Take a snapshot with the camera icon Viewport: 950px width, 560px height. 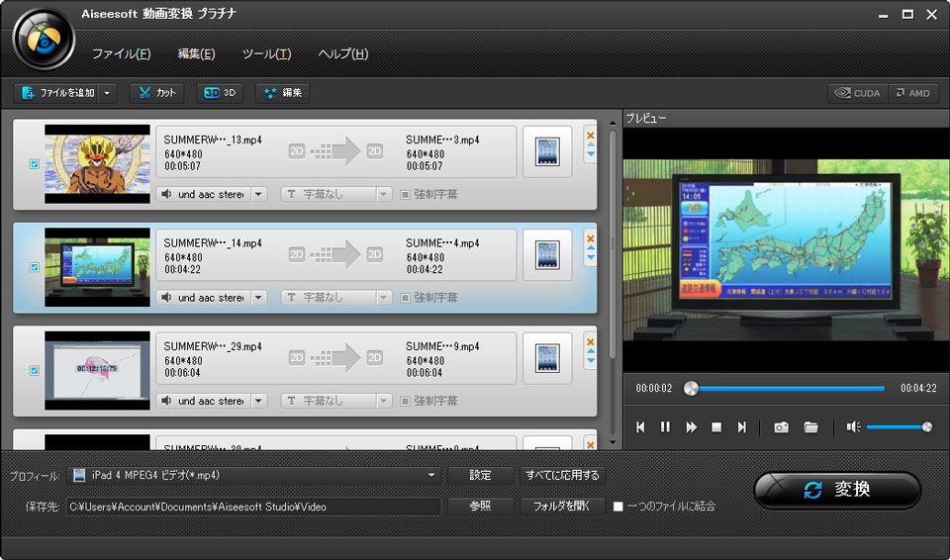click(x=781, y=427)
